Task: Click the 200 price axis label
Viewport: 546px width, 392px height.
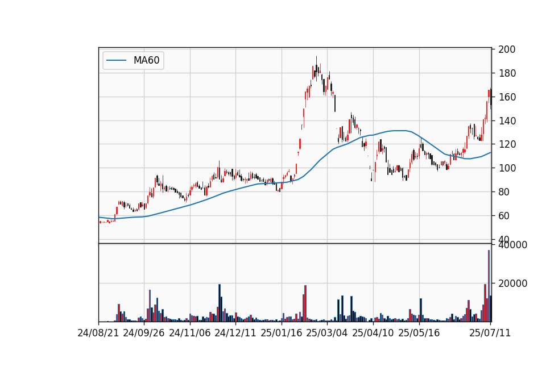Action: pos(507,49)
